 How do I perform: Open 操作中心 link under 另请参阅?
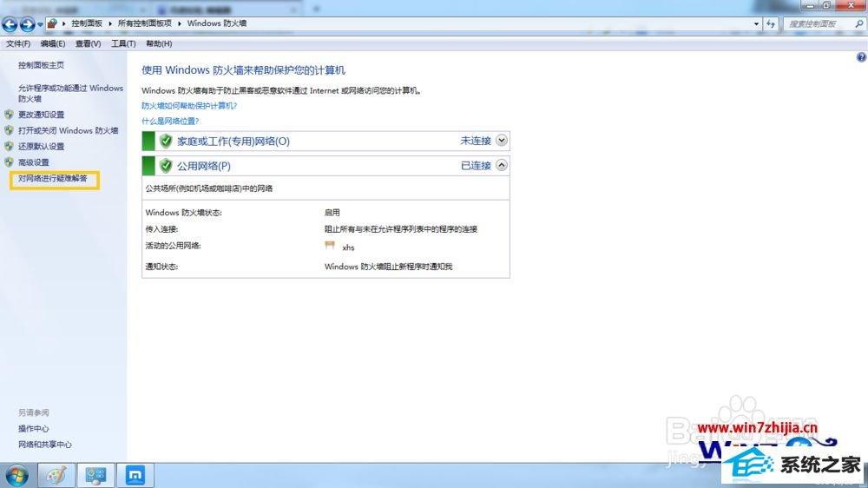pyautogui.click(x=33, y=428)
